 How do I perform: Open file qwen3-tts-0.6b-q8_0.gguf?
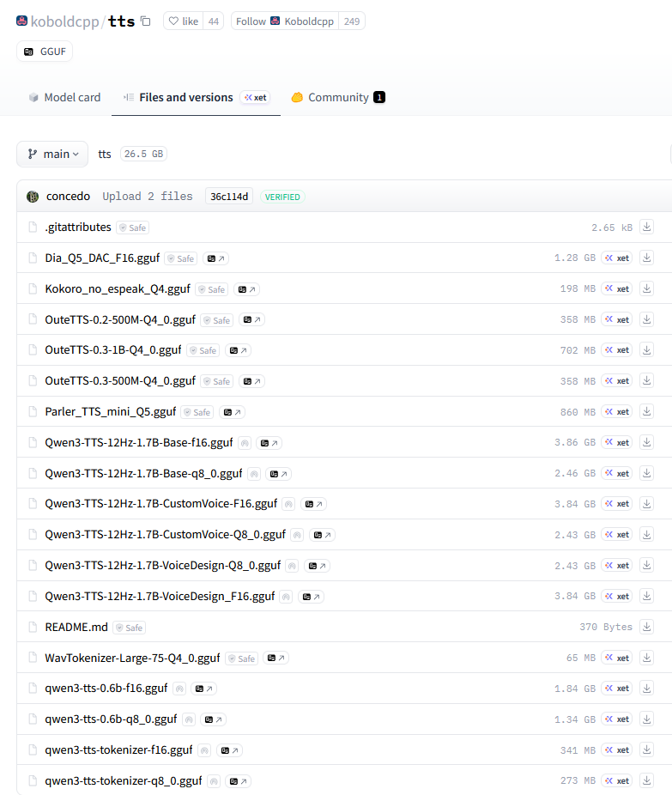111,719
